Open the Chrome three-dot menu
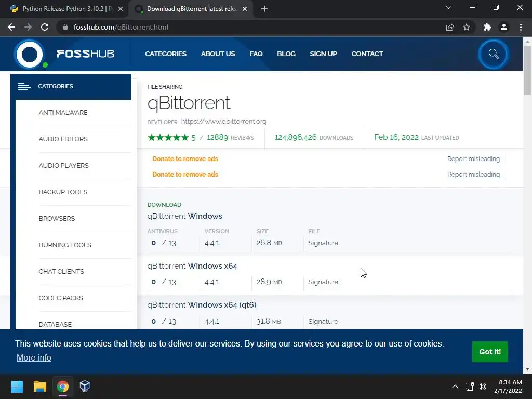The height and width of the screenshot is (399, 532). (521, 27)
